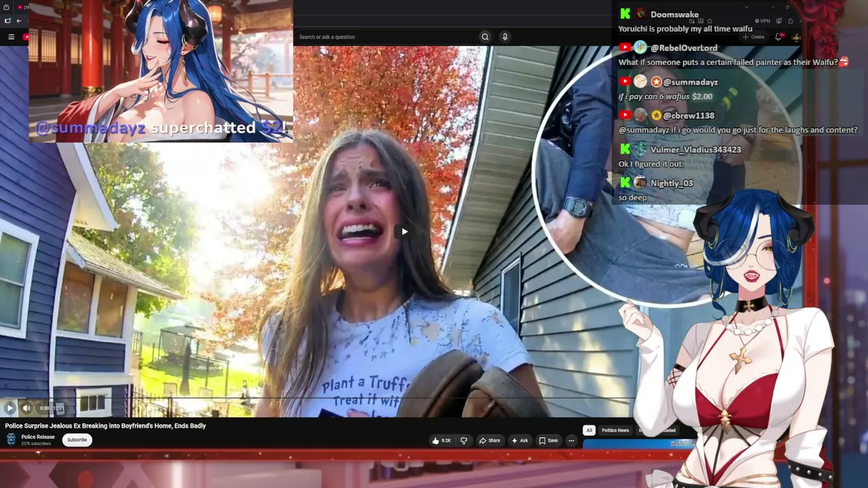Click the @cbrew1138 profile avatar
868x488 pixels.
[x=640, y=115]
